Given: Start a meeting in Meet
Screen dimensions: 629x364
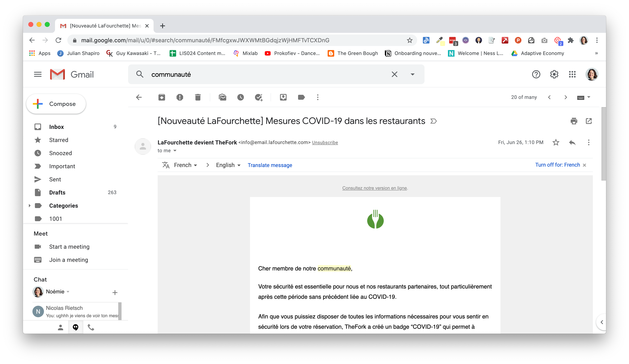Looking at the screenshot, I should [x=69, y=247].
